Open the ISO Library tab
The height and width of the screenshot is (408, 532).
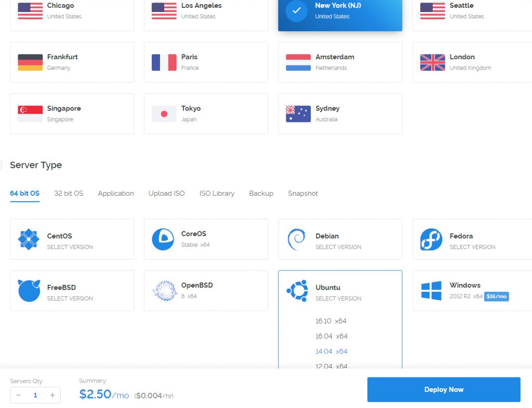(x=217, y=194)
